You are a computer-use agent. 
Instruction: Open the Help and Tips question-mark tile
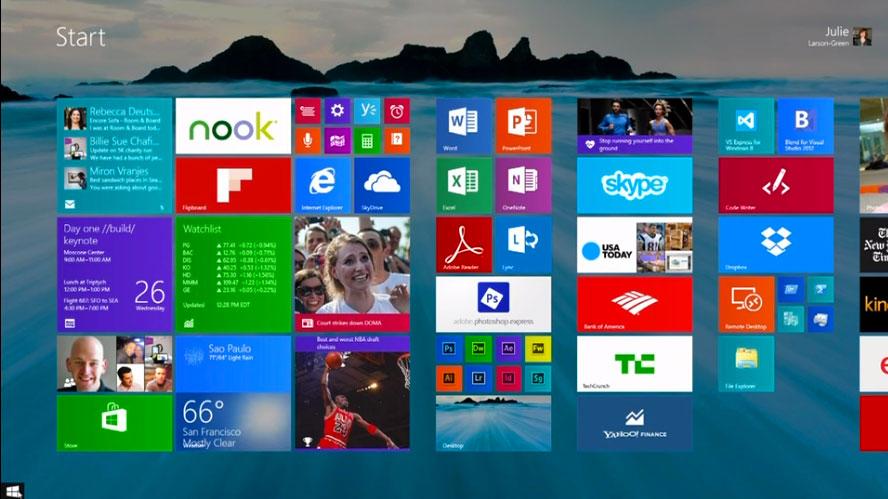397,140
